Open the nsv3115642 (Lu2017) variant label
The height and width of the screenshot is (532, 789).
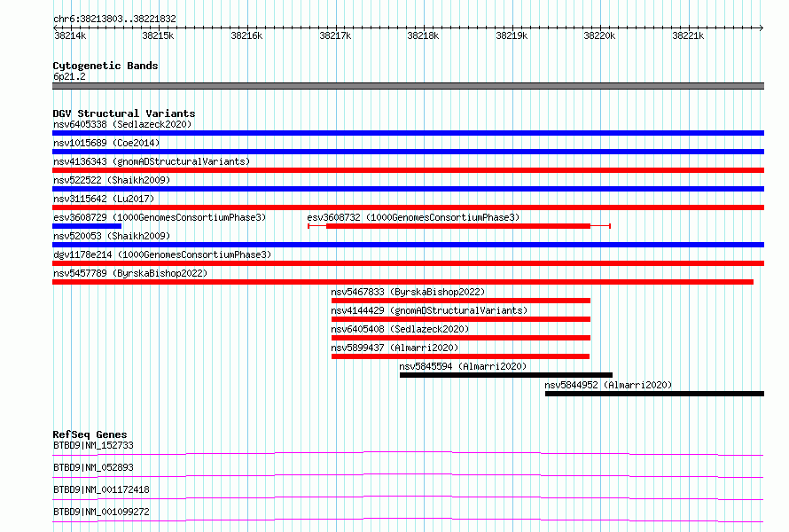[104, 199]
